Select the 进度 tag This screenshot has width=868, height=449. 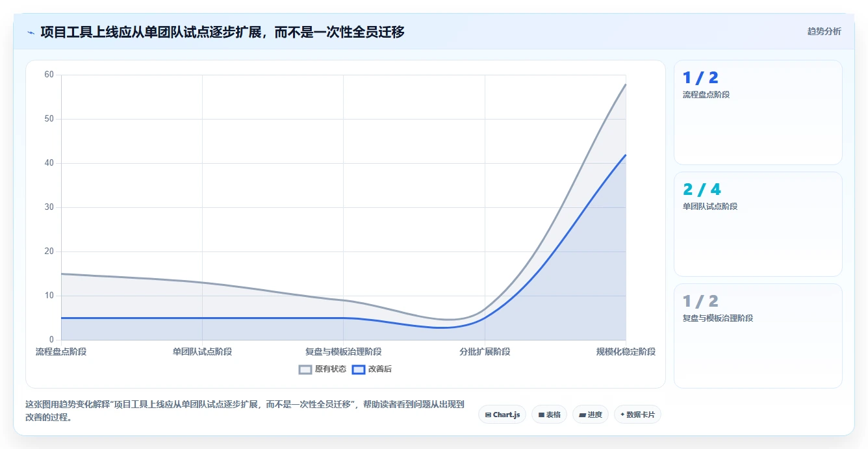coord(590,415)
